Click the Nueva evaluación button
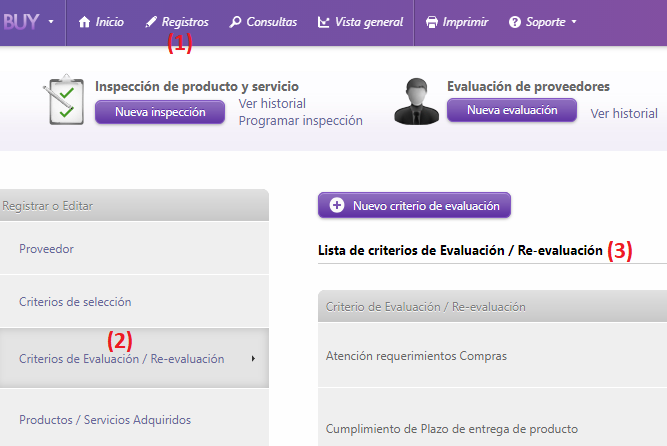 pyautogui.click(x=512, y=110)
